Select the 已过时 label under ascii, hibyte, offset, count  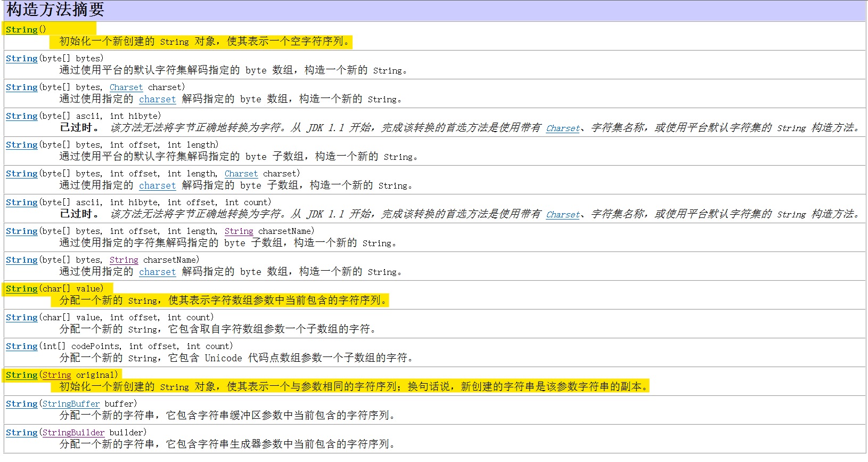tap(79, 214)
